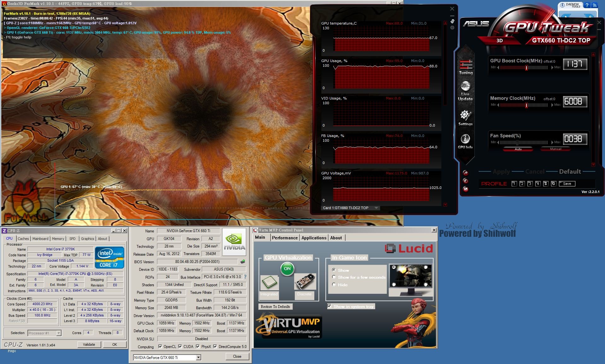Click Max arrow of Fan Speed slider
605x364 pixels.
552,142
